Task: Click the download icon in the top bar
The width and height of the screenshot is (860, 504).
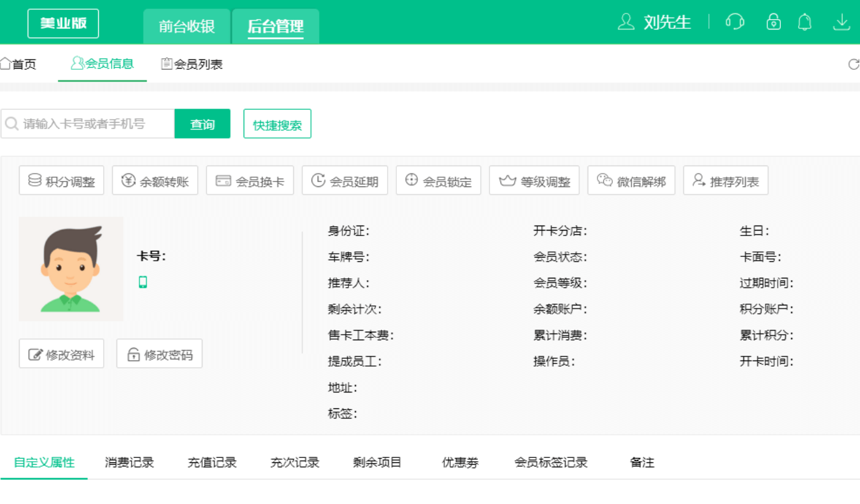Action: (841, 21)
